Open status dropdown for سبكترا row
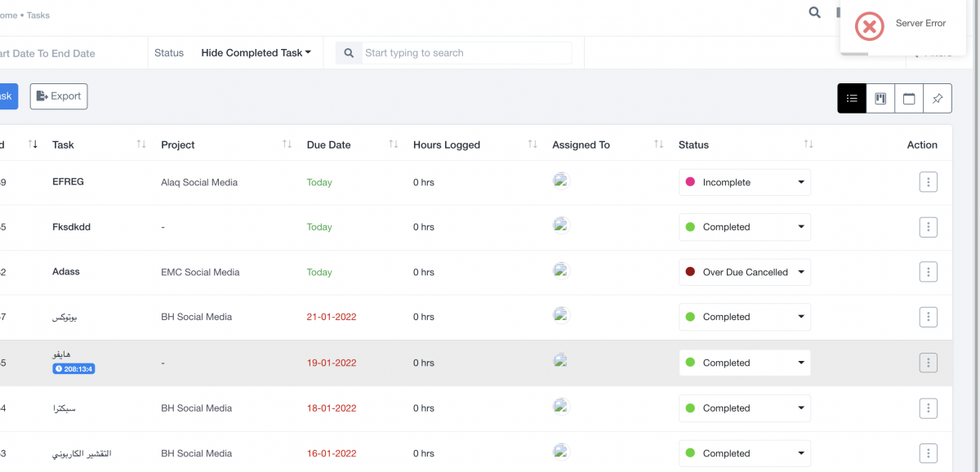The height and width of the screenshot is (472, 980). [x=745, y=408]
